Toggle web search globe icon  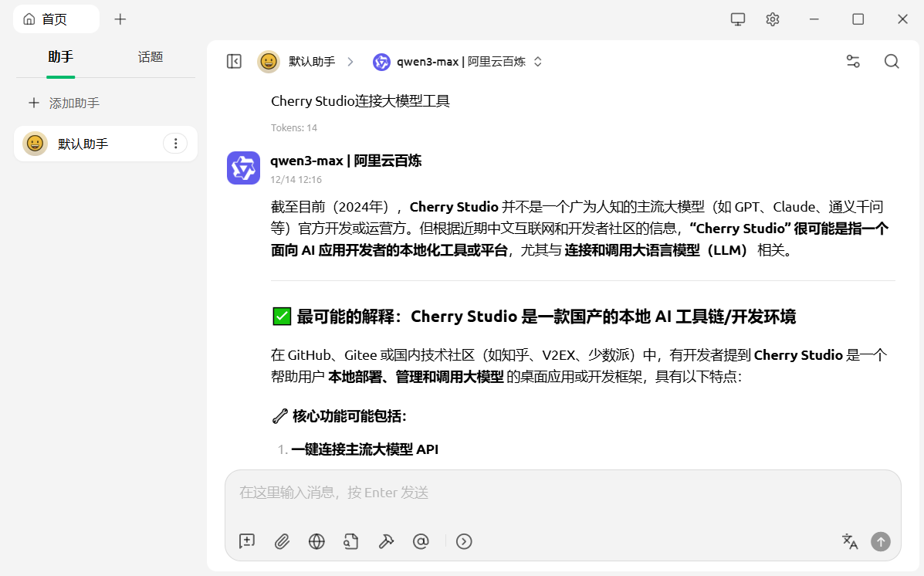click(x=316, y=541)
